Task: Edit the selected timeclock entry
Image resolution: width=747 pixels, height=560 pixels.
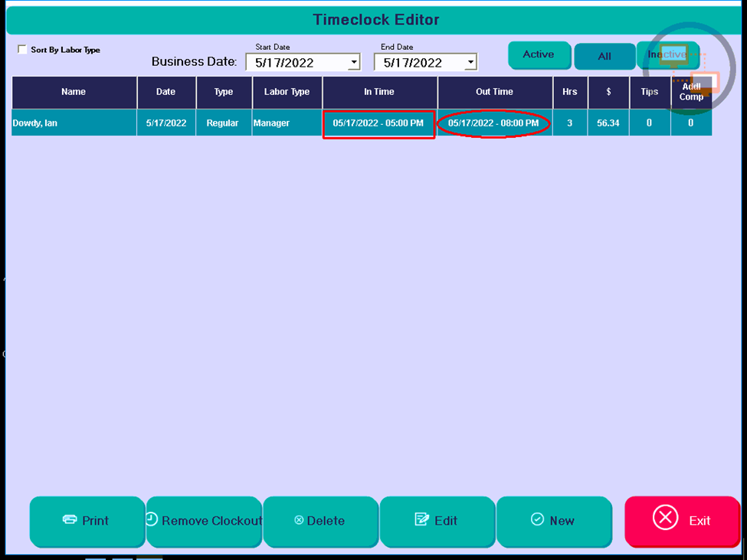Action: pyautogui.click(x=437, y=521)
